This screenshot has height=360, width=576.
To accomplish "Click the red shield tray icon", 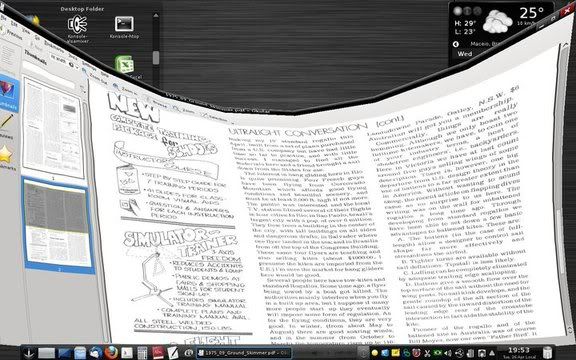I will point(416,353).
